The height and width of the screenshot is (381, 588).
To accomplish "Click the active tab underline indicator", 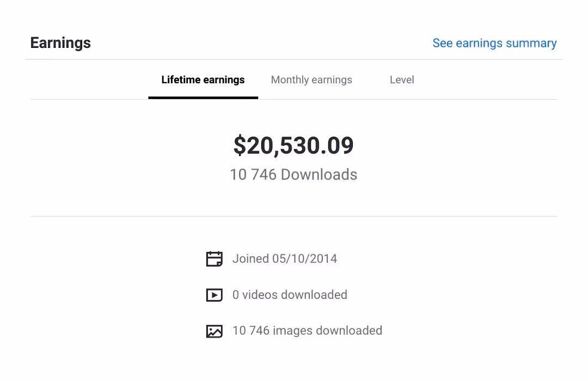I will click(203, 98).
